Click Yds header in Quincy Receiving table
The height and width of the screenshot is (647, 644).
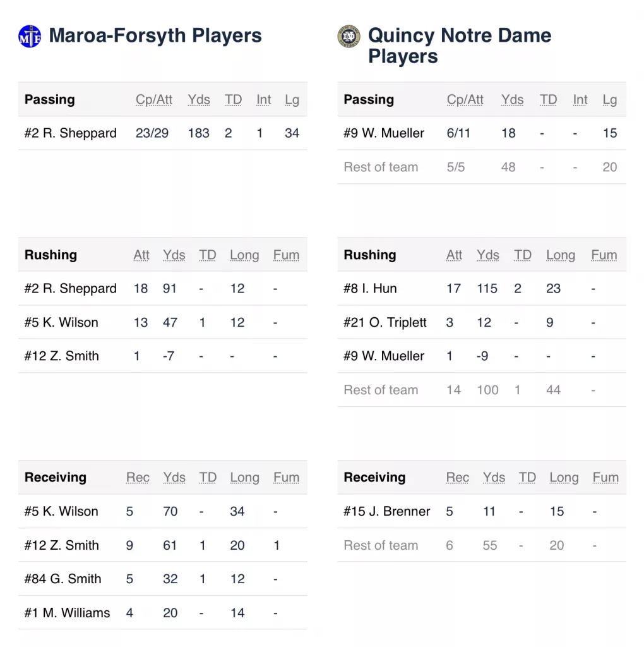(494, 478)
